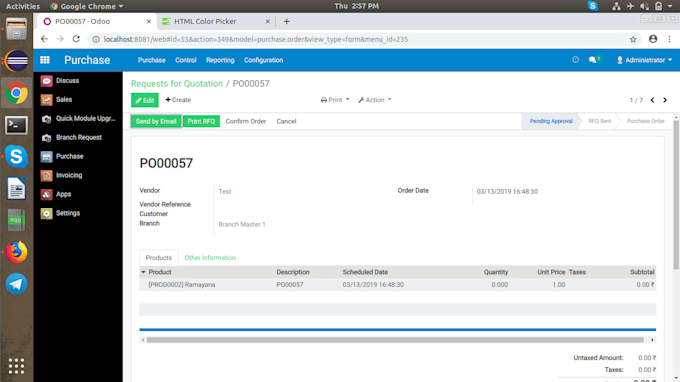This screenshot has width=680, height=382.
Task: Open clock showing Thu 2:57 PM
Action: [x=356, y=6]
